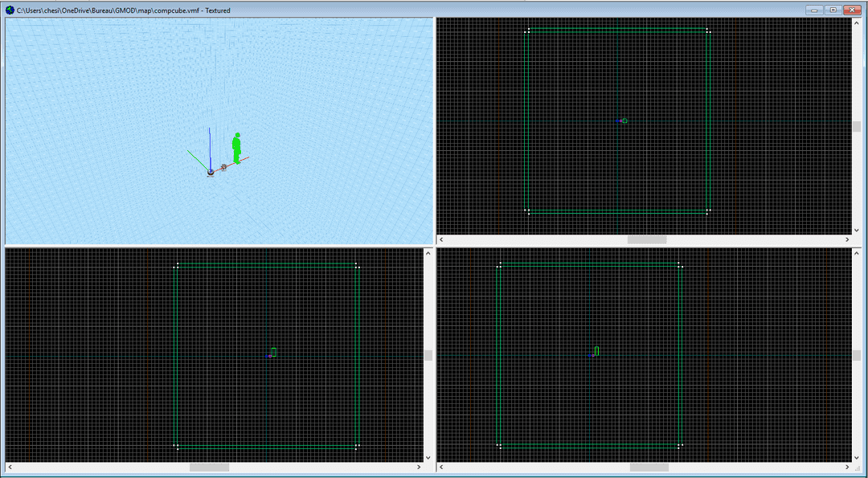Minimize the compcube.vmf window

click(x=815, y=10)
